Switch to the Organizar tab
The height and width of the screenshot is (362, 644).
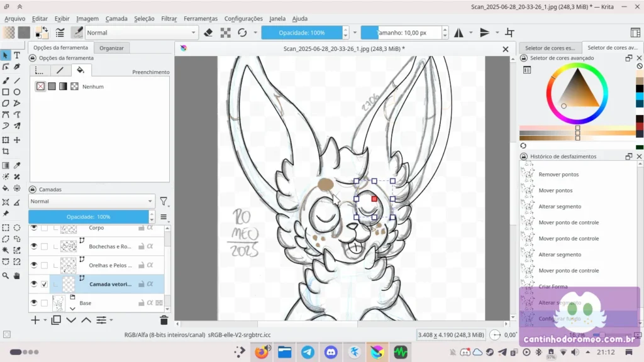[111, 48]
